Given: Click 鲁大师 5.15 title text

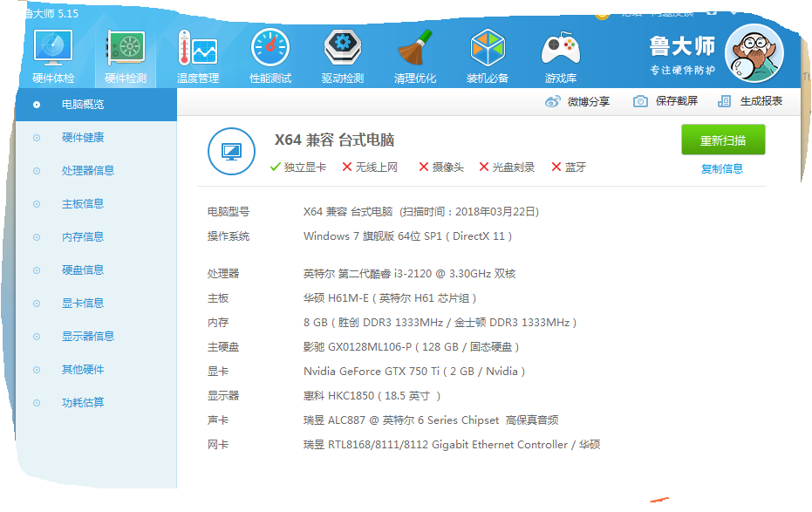Looking at the screenshot, I should 51,14.
